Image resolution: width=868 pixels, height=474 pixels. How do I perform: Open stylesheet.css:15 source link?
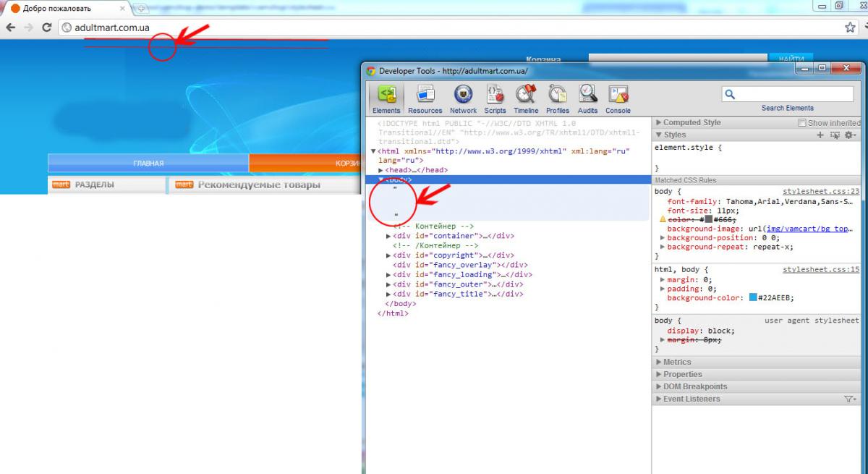[x=821, y=270]
